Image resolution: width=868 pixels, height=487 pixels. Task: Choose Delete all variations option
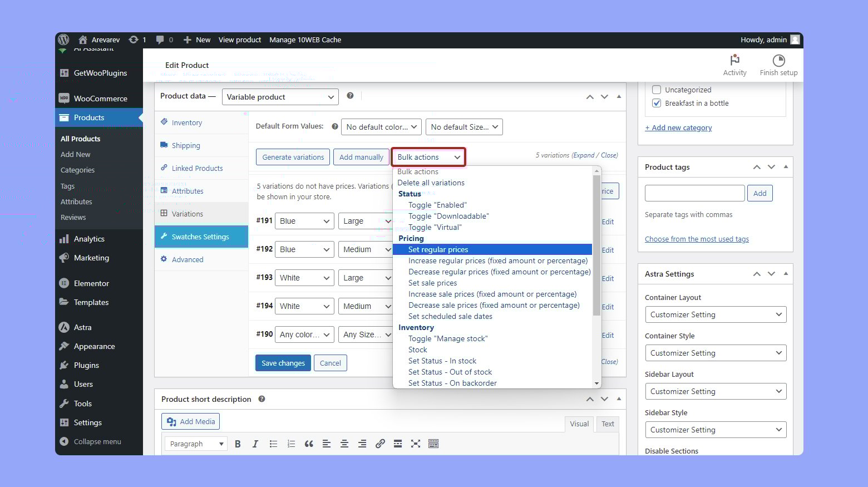(431, 183)
